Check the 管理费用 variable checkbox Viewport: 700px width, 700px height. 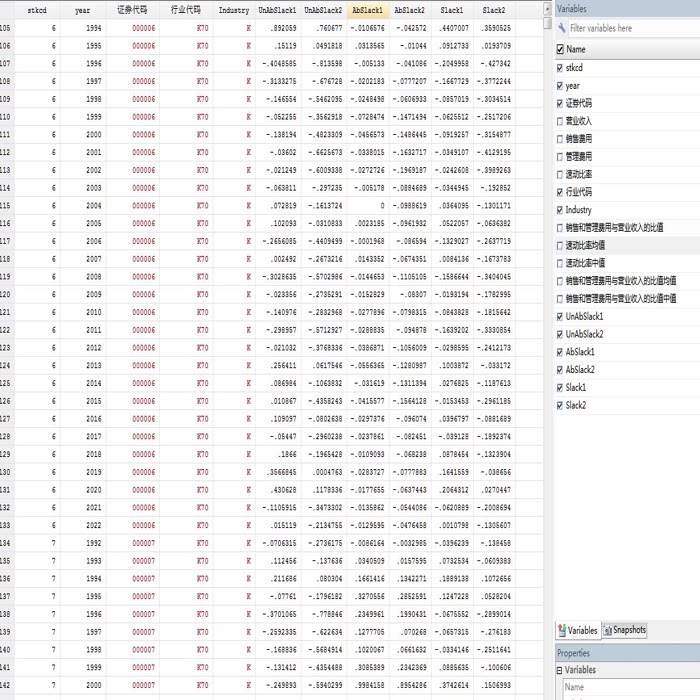point(560,157)
